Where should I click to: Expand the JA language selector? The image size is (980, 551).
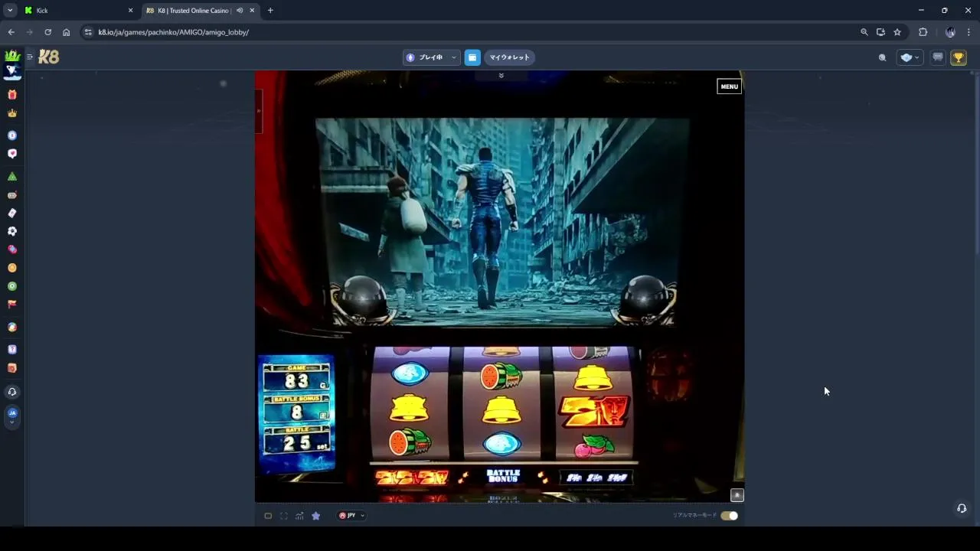click(11, 416)
